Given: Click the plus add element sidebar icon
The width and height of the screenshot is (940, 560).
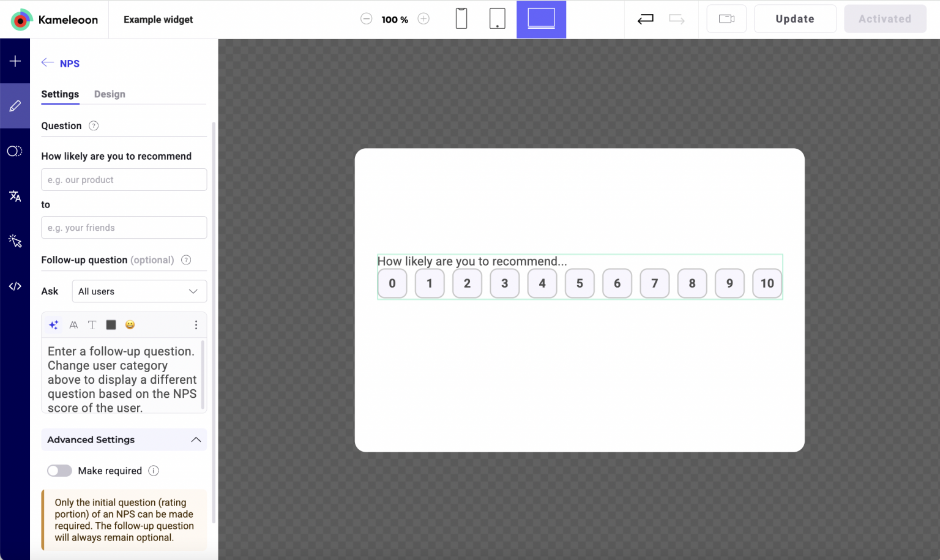Looking at the screenshot, I should pos(15,61).
